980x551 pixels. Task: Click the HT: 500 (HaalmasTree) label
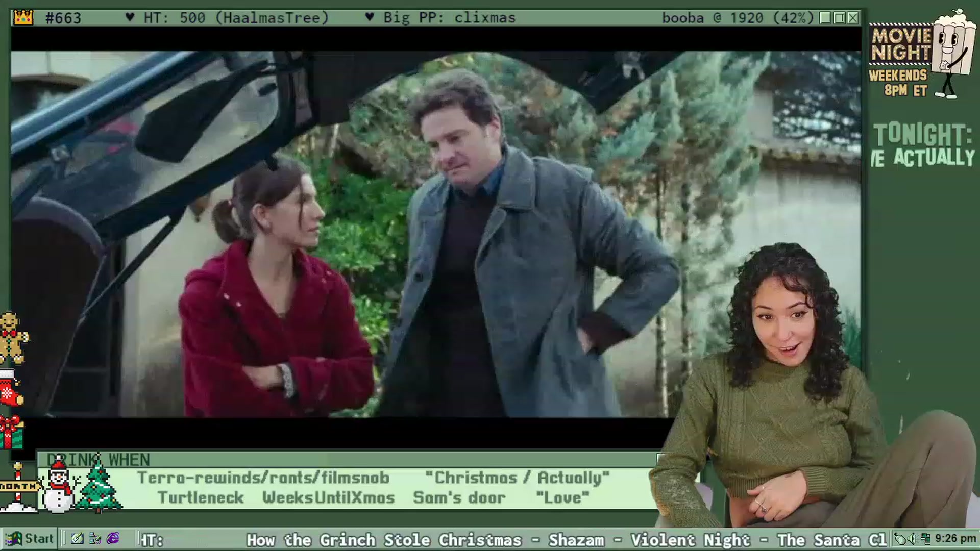point(236,18)
